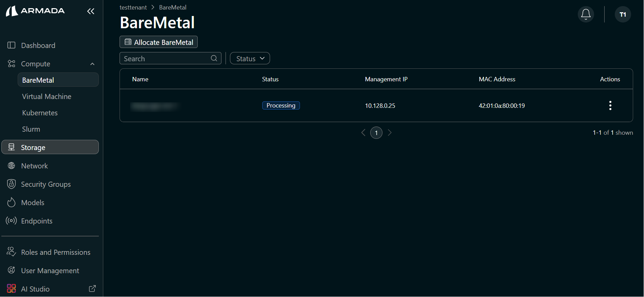Viewport: 644px width, 297px height.
Task: Click testtenant breadcrumb link
Action: (x=133, y=7)
